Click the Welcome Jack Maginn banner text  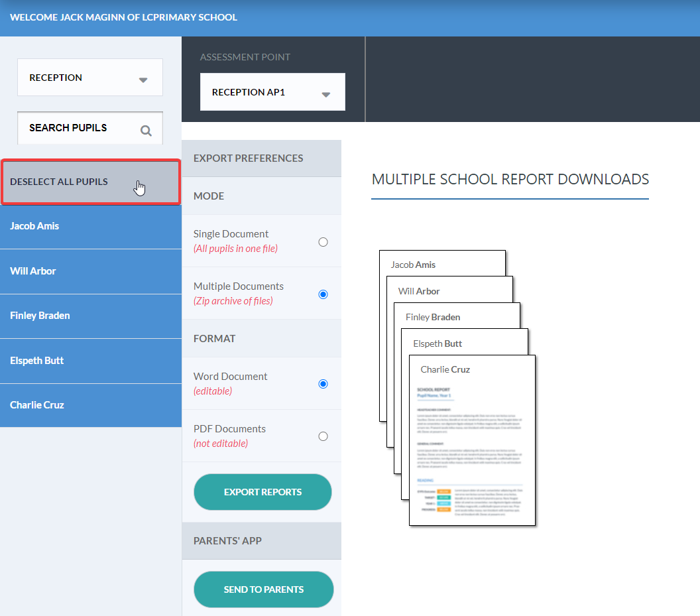tap(124, 17)
